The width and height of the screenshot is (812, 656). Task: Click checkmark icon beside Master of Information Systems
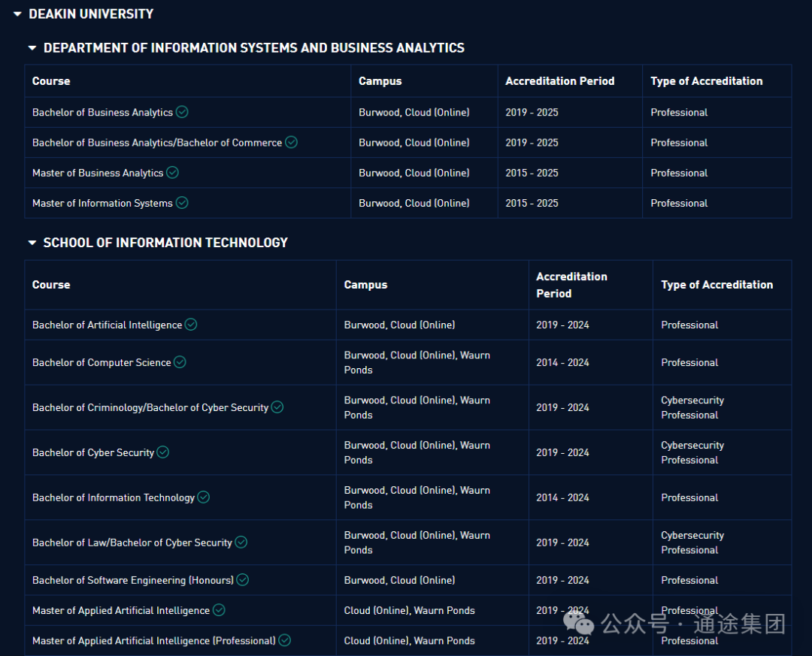pos(182,202)
